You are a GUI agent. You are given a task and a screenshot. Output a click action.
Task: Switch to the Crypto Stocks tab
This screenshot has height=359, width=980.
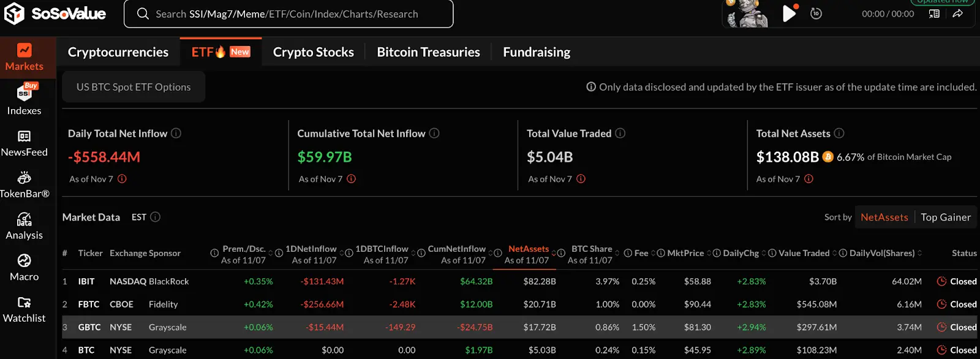(313, 52)
